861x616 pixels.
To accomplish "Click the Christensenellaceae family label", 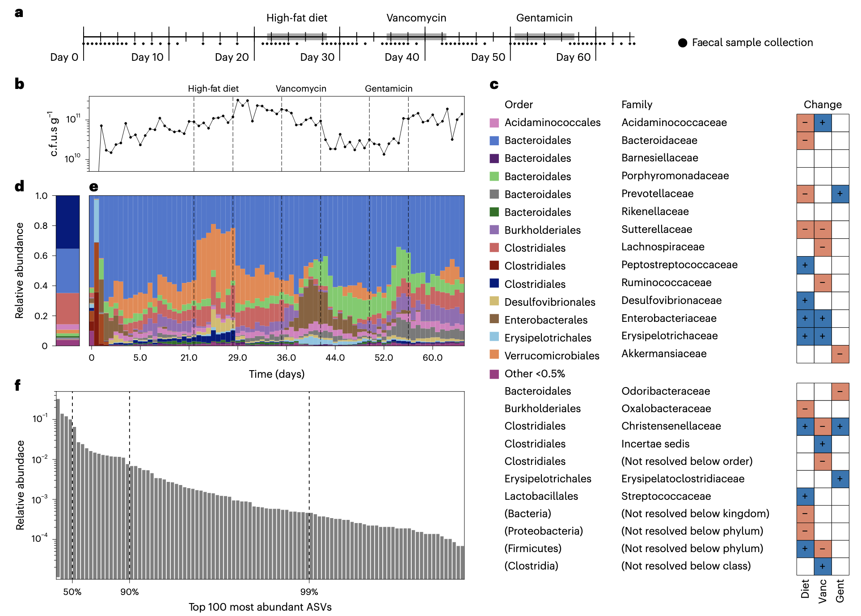I will click(671, 426).
